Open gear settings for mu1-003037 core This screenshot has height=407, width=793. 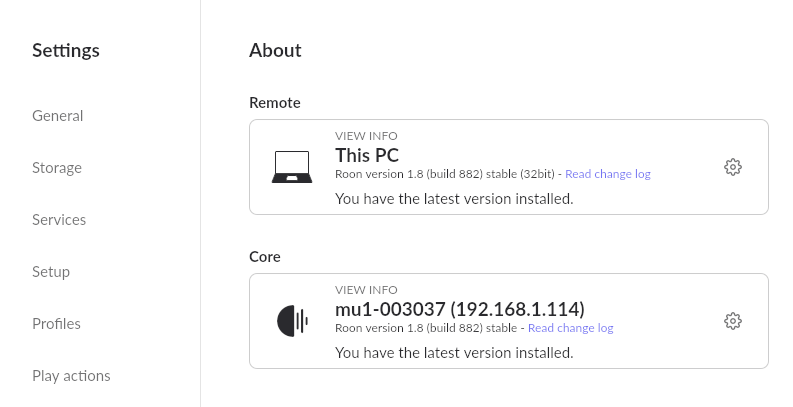pyautogui.click(x=733, y=321)
